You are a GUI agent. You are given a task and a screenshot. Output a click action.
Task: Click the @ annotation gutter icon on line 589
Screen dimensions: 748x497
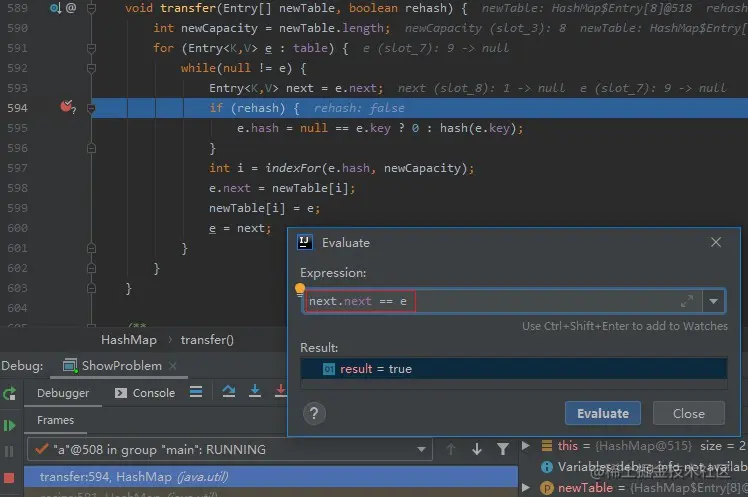(x=71, y=8)
